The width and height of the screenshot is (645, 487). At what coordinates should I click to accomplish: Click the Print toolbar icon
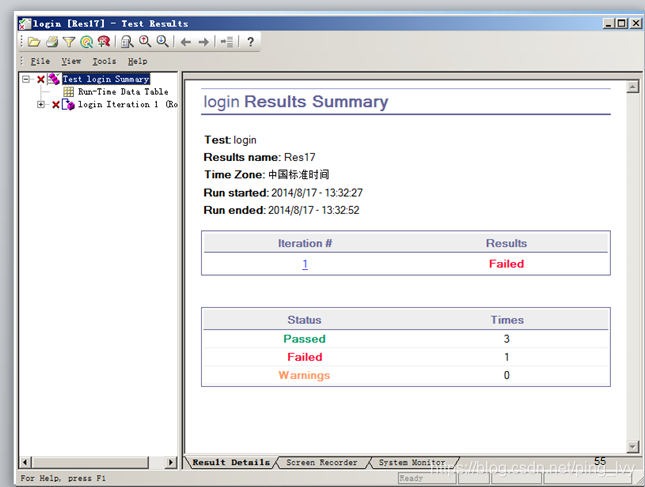click(52, 42)
